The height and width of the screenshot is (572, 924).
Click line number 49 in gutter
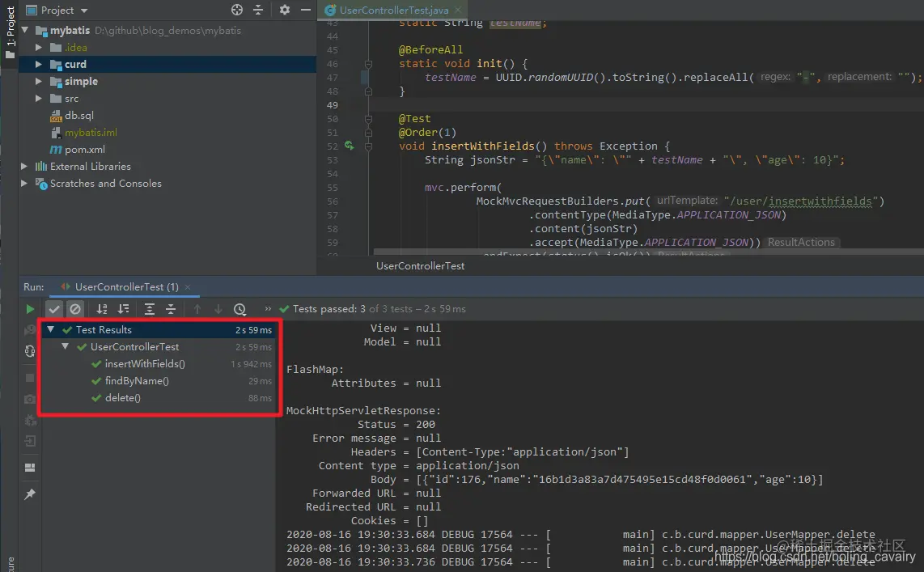point(333,105)
